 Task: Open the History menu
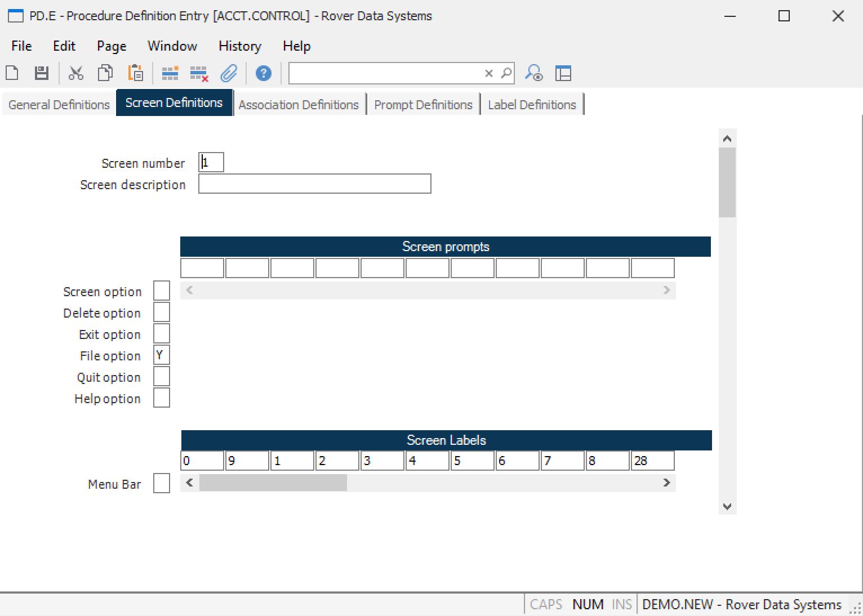tap(239, 46)
